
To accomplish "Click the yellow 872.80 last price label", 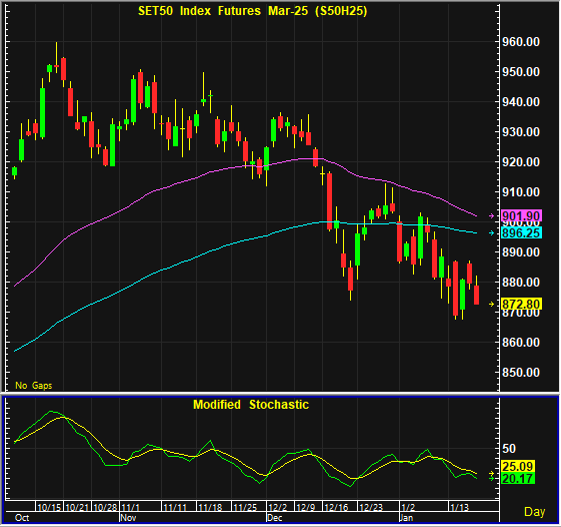I will coord(521,304).
